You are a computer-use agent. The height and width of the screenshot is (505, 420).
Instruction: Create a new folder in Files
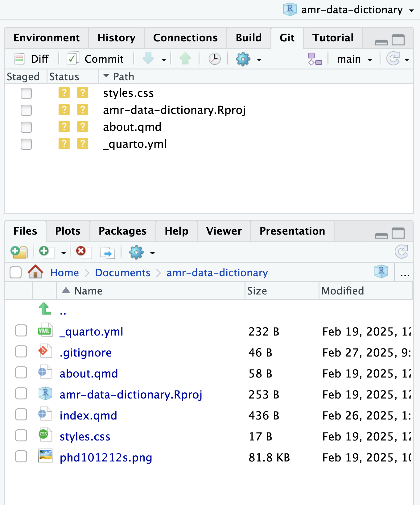[x=19, y=252]
